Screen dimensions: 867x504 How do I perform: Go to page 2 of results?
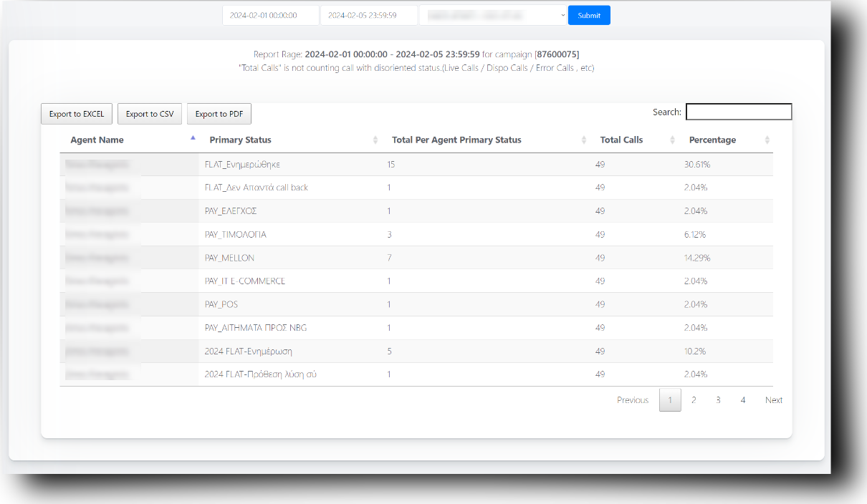(x=694, y=400)
